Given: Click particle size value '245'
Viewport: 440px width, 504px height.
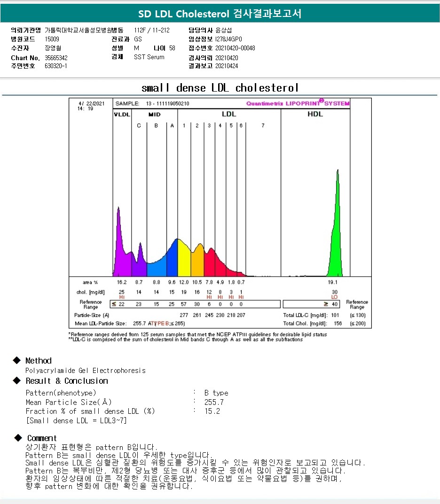Looking at the screenshot, I should [209, 315].
